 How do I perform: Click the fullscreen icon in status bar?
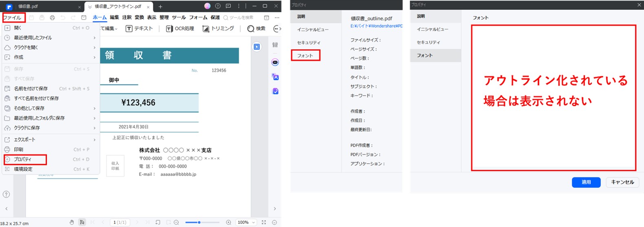(x=264, y=222)
